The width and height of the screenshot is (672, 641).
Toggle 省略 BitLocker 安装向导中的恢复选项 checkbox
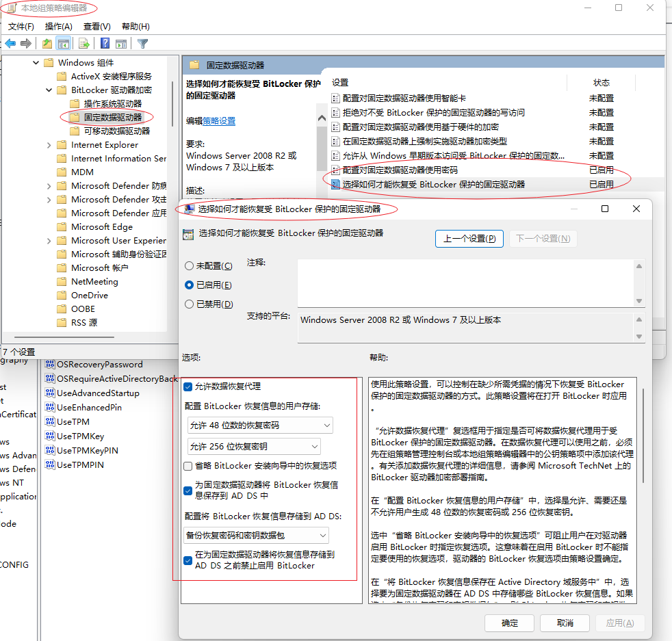[188, 466]
